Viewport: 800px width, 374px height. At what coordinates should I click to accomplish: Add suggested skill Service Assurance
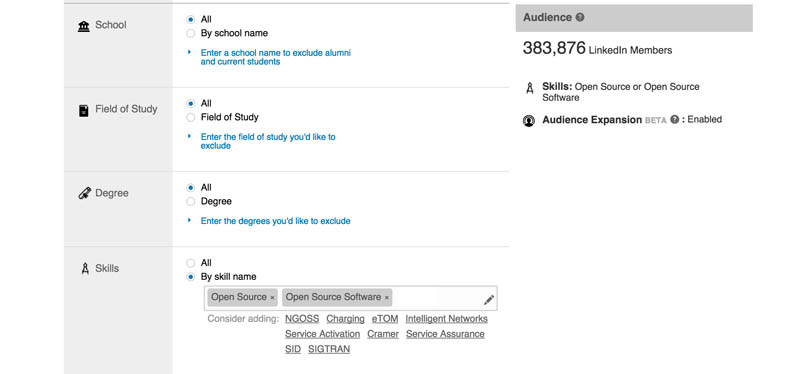tap(445, 334)
